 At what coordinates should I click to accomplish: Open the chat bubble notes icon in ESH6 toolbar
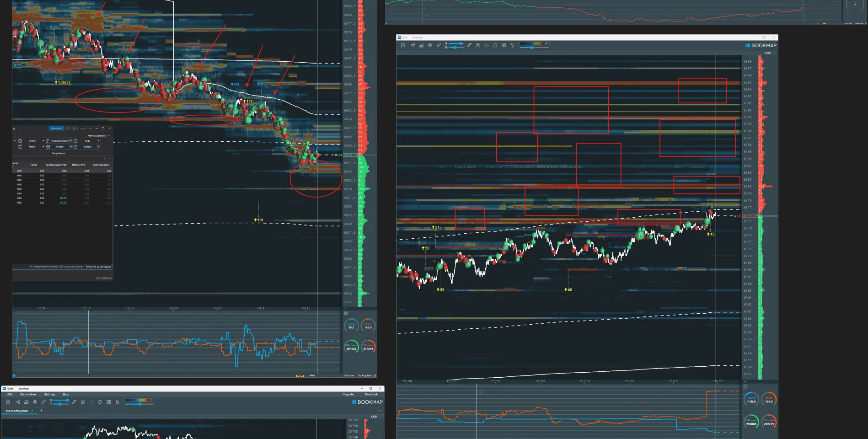(478, 45)
